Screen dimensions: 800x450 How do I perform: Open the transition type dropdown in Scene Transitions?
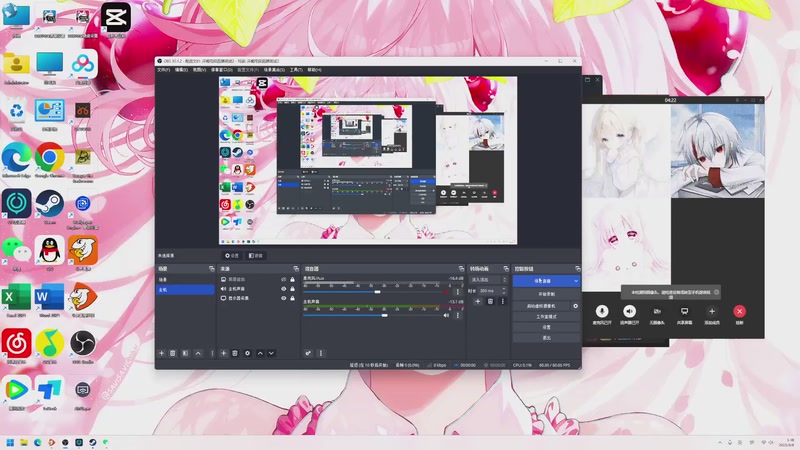pos(489,280)
